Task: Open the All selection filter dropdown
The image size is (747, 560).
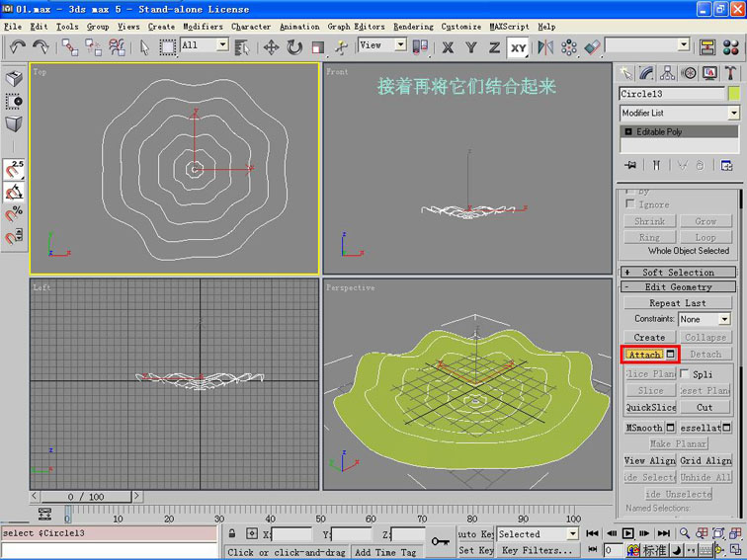Action: (x=223, y=45)
